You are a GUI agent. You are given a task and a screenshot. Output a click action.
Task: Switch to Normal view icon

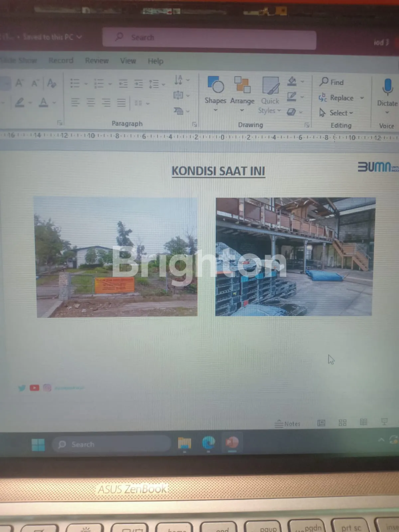[321, 423]
